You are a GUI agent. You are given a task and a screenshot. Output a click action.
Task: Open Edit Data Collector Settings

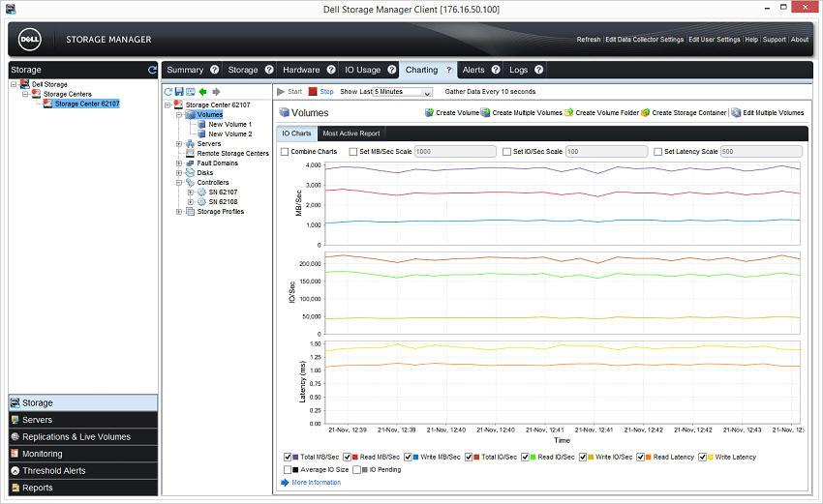pyautogui.click(x=645, y=40)
